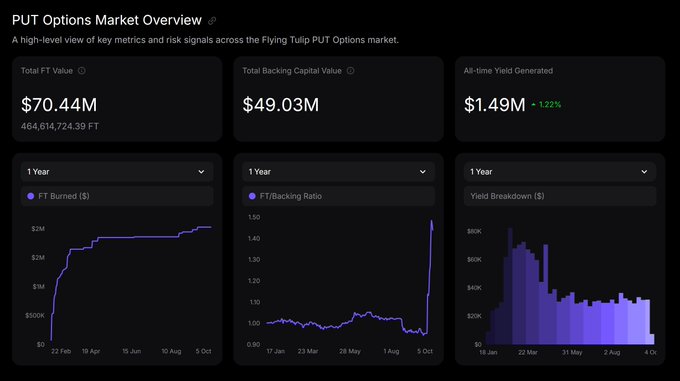The image size is (680, 381).
Task: Click the PUT Options Market Overview heading
Action: pos(107,20)
